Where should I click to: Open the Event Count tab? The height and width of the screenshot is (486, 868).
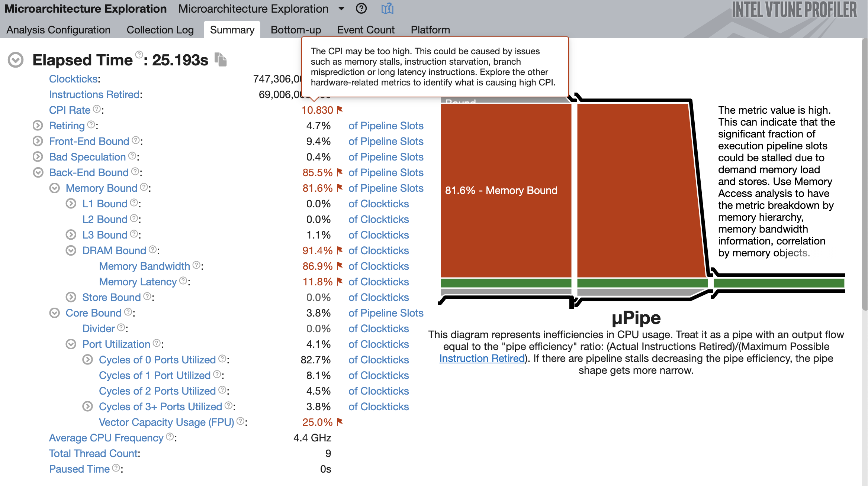366,30
